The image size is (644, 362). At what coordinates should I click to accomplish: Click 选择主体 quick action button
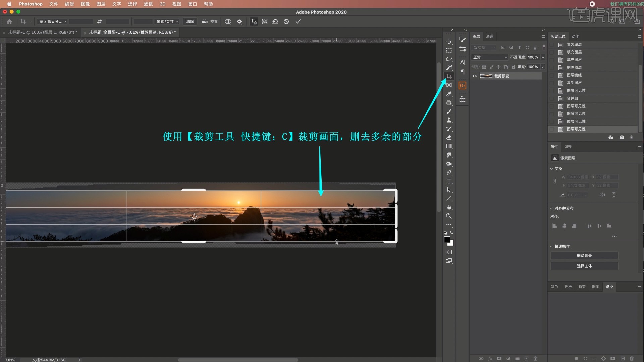(x=584, y=266)
